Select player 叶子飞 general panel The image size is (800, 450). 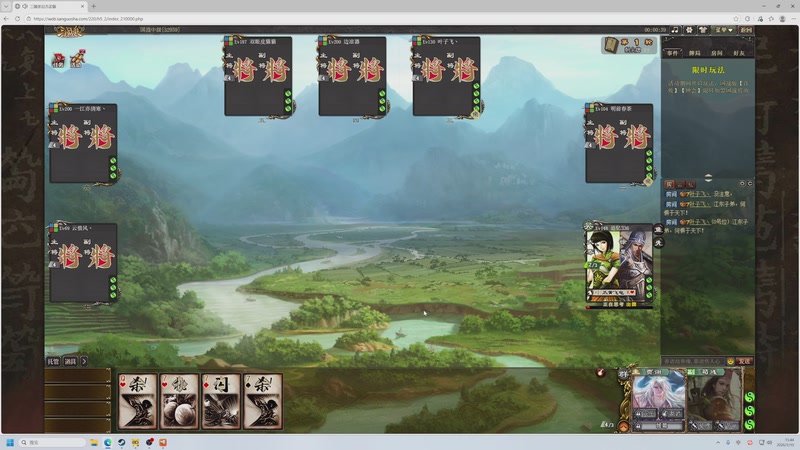point(446,76)
